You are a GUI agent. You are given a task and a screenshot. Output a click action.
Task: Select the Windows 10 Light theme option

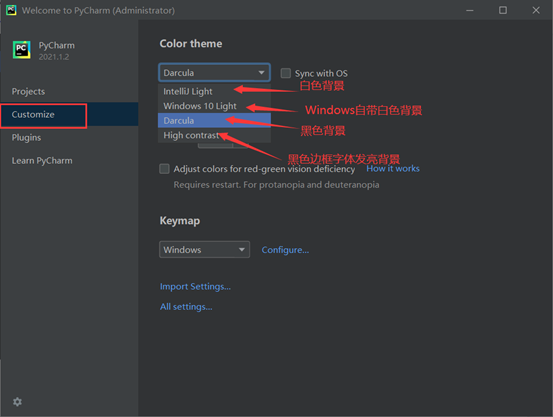pos(214,106)
